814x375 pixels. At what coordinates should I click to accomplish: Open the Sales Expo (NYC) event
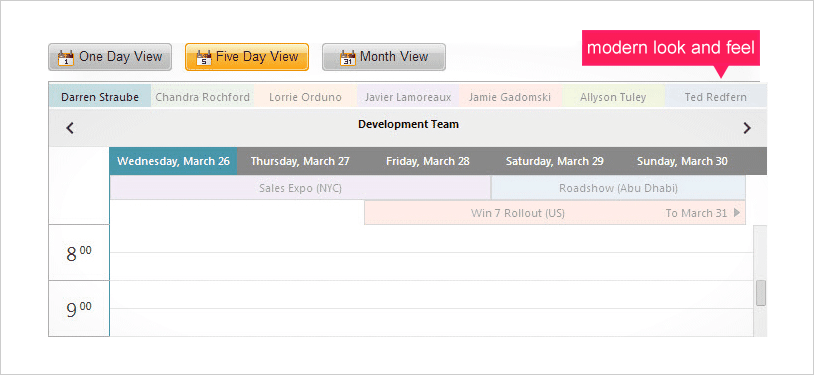point(300,188)
